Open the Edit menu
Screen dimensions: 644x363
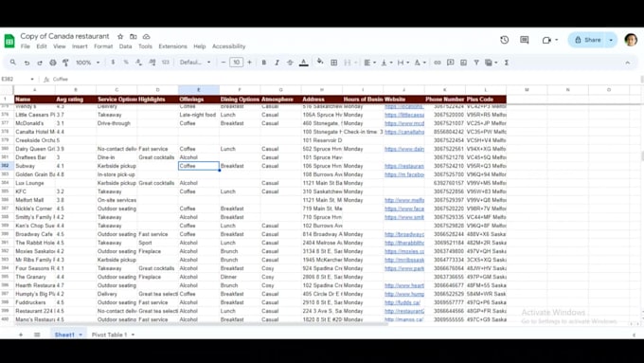42,46
